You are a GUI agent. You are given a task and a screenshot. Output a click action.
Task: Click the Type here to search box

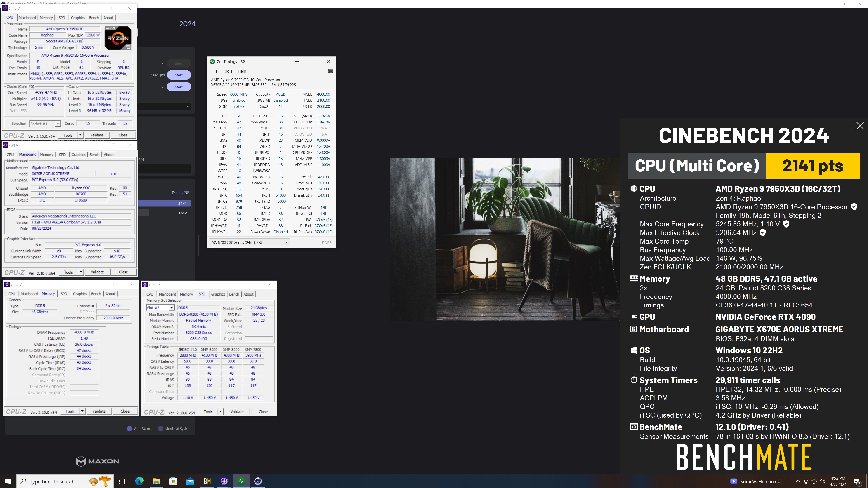[x=65, y=481]
